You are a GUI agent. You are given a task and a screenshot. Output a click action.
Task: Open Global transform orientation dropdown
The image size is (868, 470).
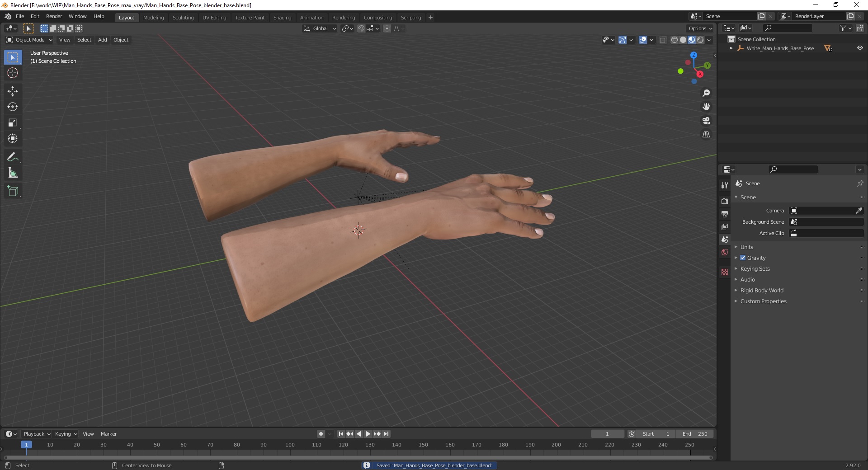click(x=320, y=28)
